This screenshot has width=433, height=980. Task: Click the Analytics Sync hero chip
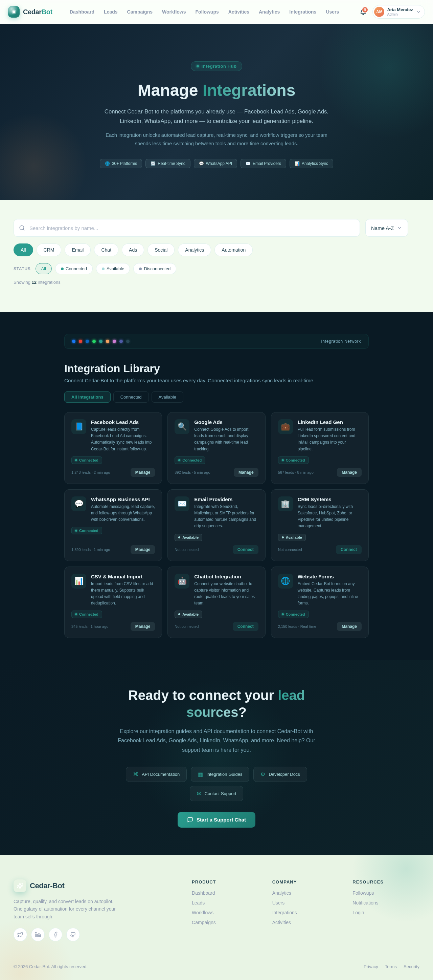coord(311,164)
